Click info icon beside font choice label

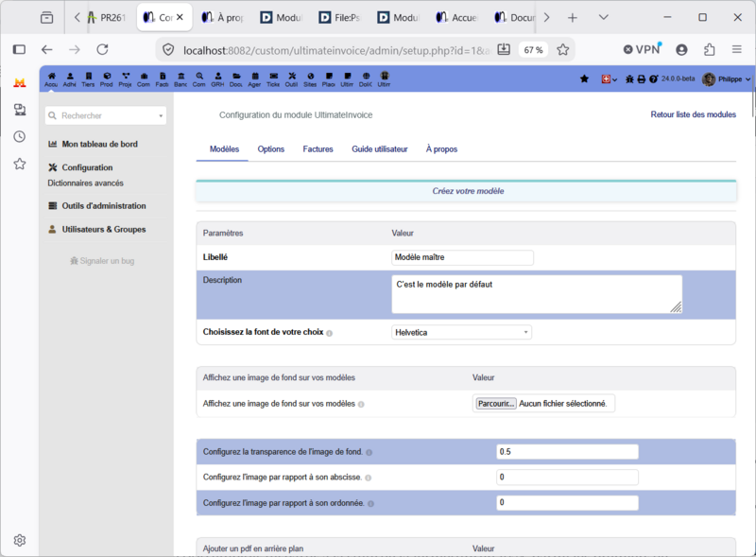pos(329,333)
